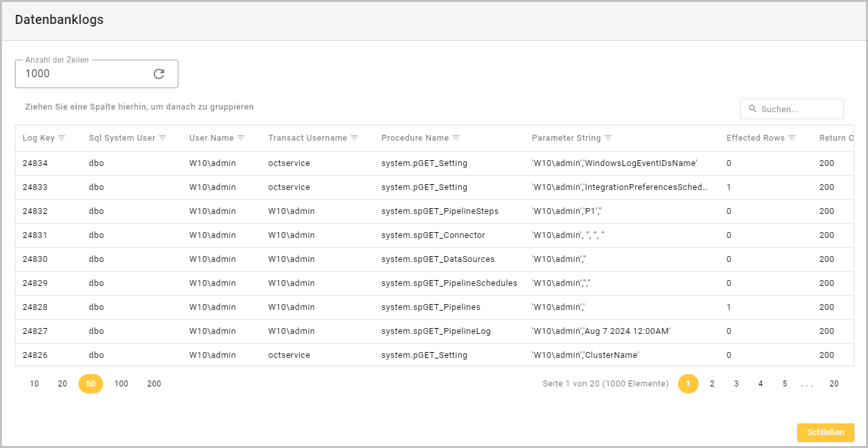Set page size to 100 rows

(121, 384)
